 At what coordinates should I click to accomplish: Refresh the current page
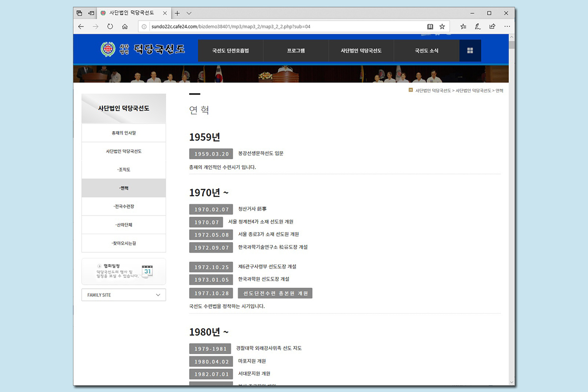click(x=110, y=26)
